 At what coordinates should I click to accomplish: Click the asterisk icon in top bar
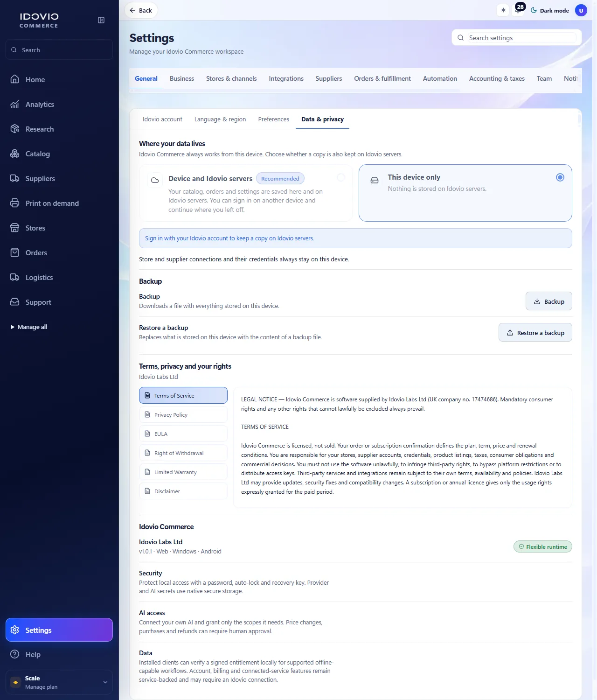click(x=503, y=10)
